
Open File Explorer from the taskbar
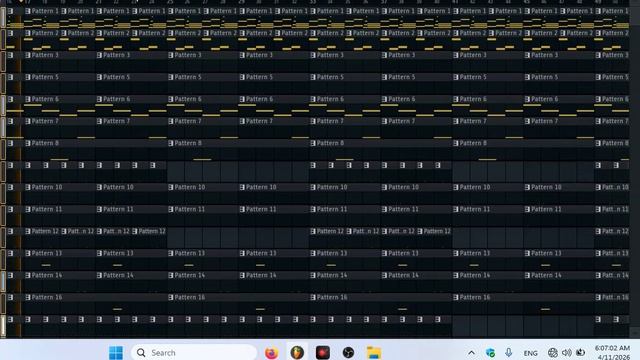coord(374,353)
